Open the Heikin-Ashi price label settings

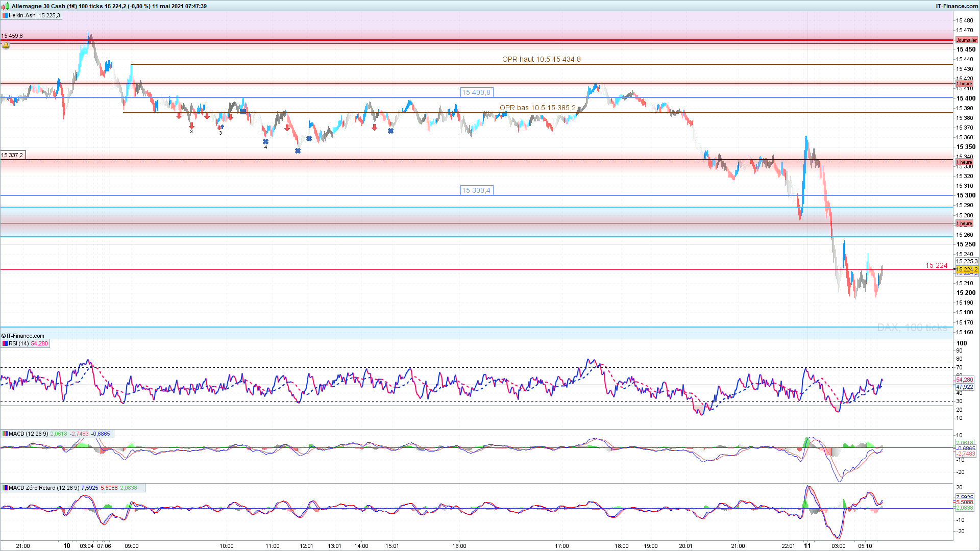pyautogui.click(x=34, y=15)
